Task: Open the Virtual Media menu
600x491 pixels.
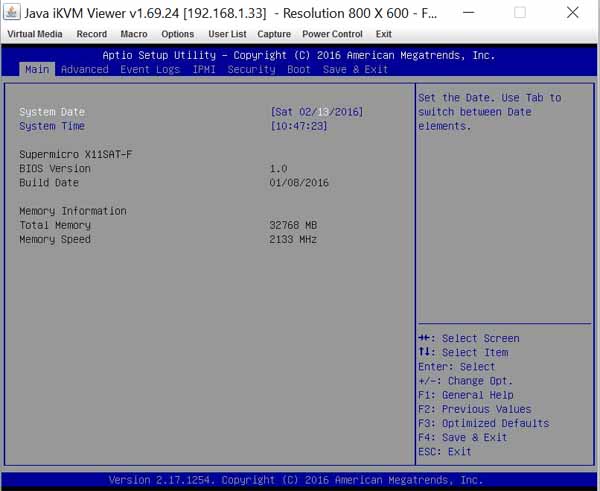Action: point(35,34)
